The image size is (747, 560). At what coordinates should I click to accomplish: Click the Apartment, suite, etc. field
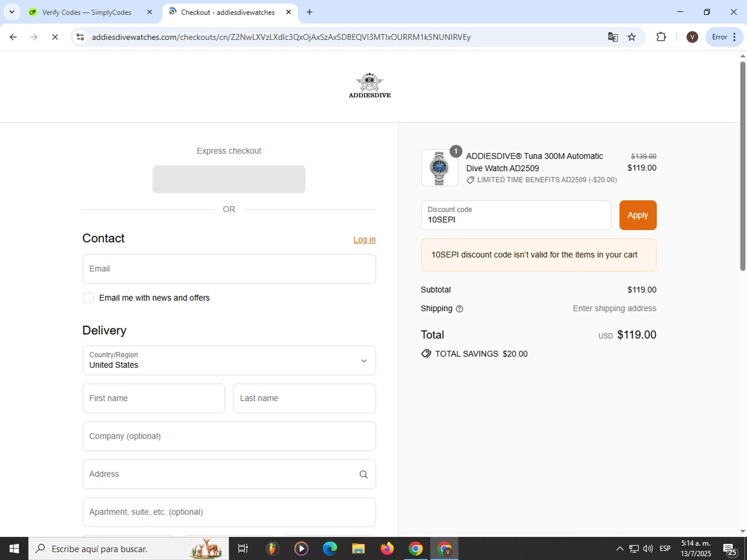pos(229,512)
